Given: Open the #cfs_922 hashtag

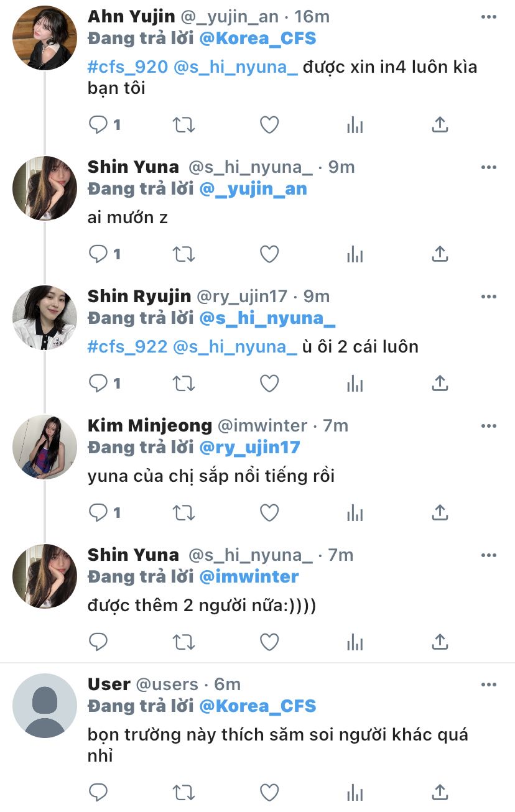Looking at the screenshot, I should [128, 346].
